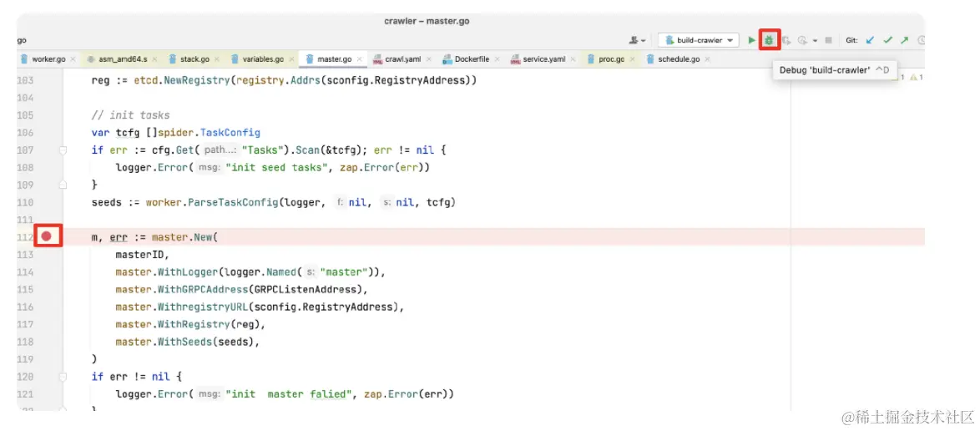Image resolution: width=980 pixels, height=431 pixels.
Task: Click master.New on line 112
Action: click(x=184, y=237)
